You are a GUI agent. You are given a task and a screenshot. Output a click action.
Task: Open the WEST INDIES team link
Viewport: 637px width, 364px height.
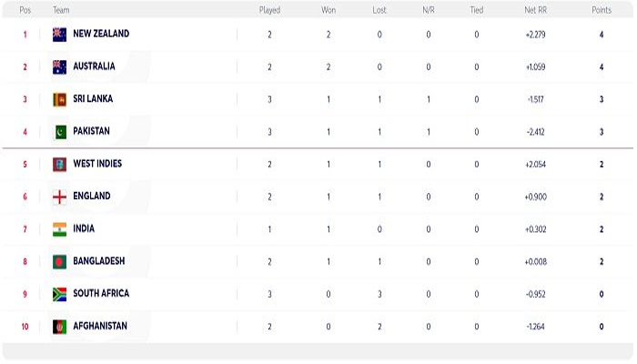(97, 164)
